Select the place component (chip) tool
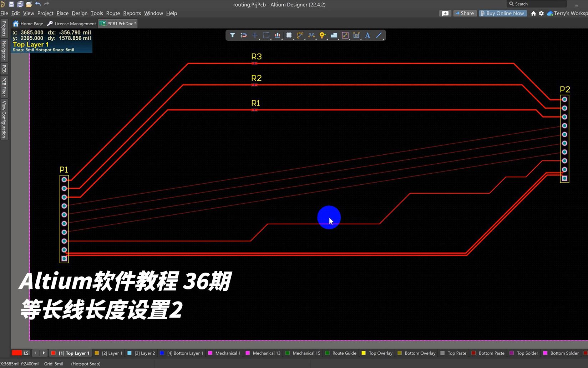Viewport: 588px width, 368px height. (x=289, y=35)
